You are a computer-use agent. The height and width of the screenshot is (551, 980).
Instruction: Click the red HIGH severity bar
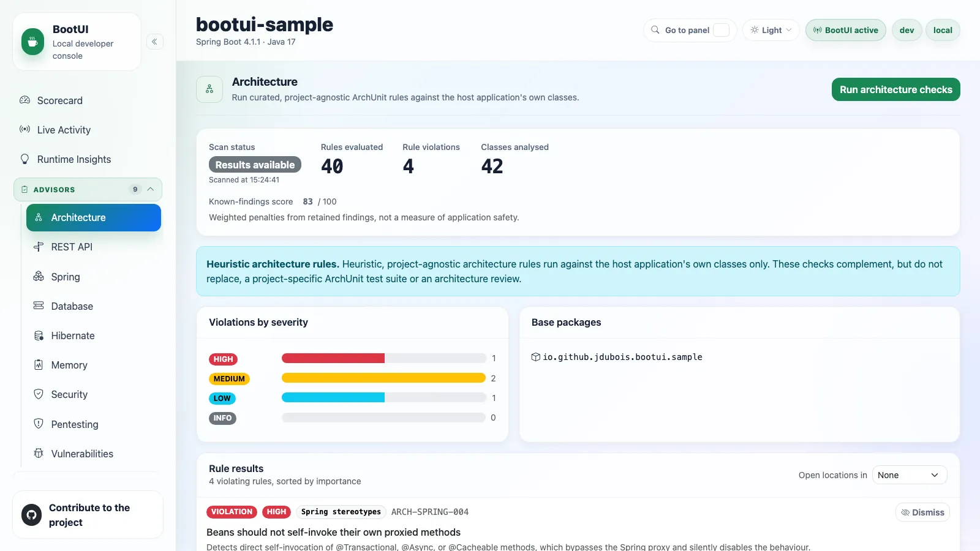click(x=333, y=358)
